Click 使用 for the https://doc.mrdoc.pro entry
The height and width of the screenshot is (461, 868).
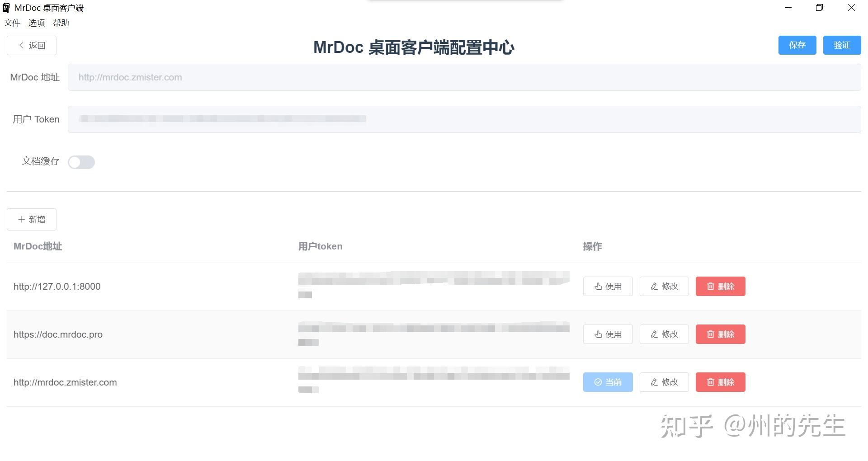tap(608, 334)
